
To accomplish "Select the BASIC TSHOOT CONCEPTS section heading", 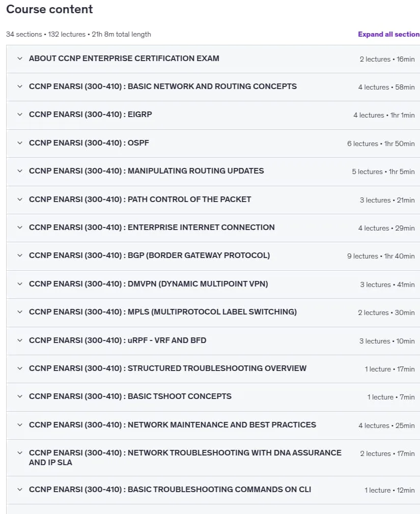I will 130,396.
